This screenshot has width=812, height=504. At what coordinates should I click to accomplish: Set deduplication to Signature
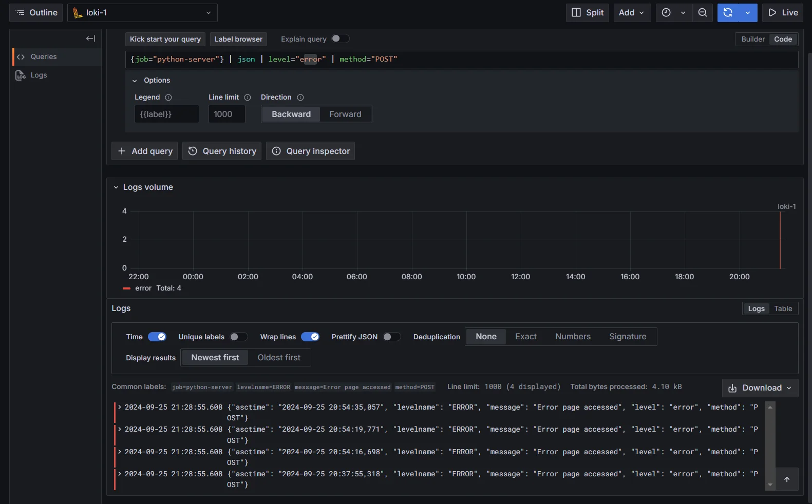[x=628, y=337]
